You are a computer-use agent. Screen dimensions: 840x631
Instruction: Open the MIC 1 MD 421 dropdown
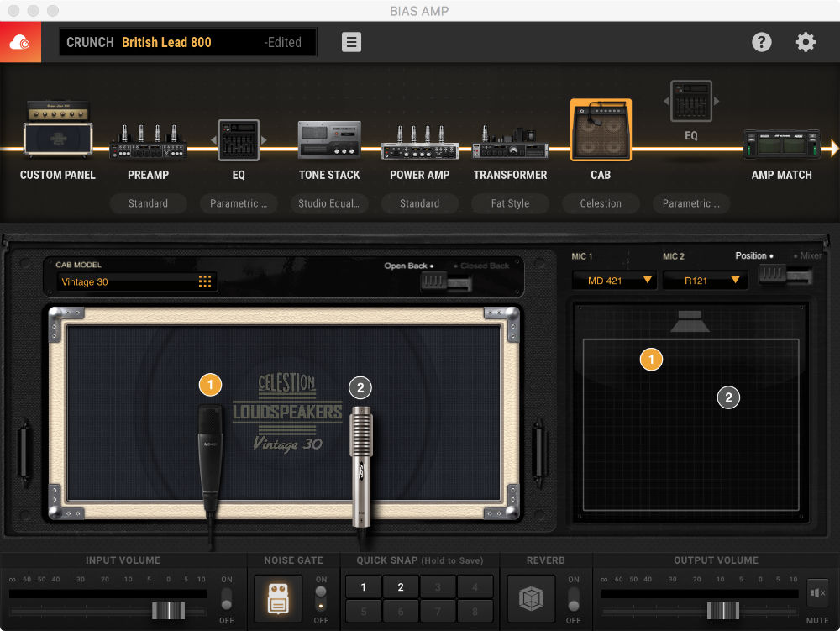pyautogui.click(x=614, y=281)
